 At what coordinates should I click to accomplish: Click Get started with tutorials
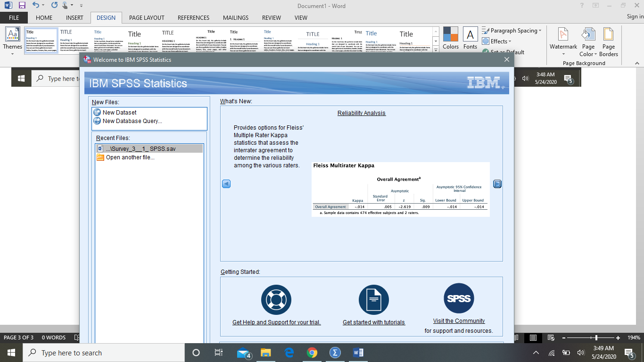pos(374,322)
